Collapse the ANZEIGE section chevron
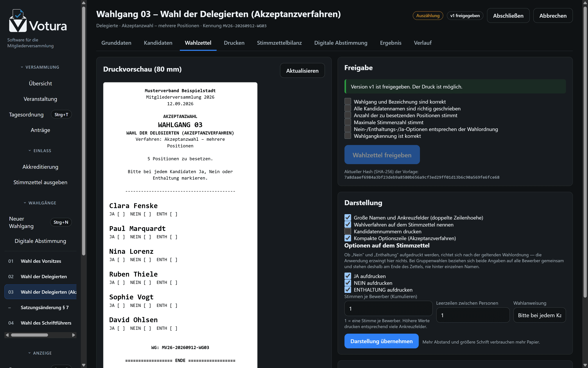The width and height of the screenshot is (588, 368). point(29,353)
